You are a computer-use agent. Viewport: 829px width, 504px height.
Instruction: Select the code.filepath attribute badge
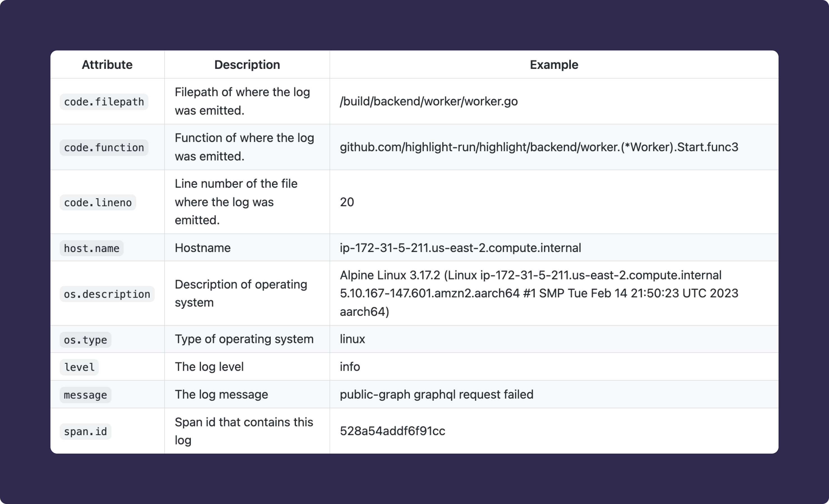tap(104, 102)
